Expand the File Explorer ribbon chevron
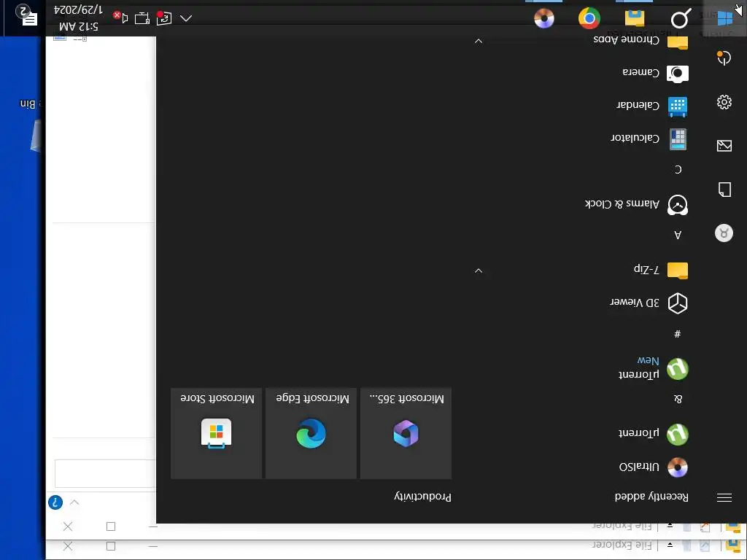747x560 pixels. coord(74,502)
